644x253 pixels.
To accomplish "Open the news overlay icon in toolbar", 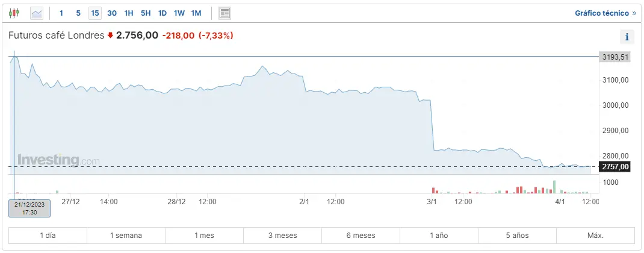I will [x=224, y=13].
